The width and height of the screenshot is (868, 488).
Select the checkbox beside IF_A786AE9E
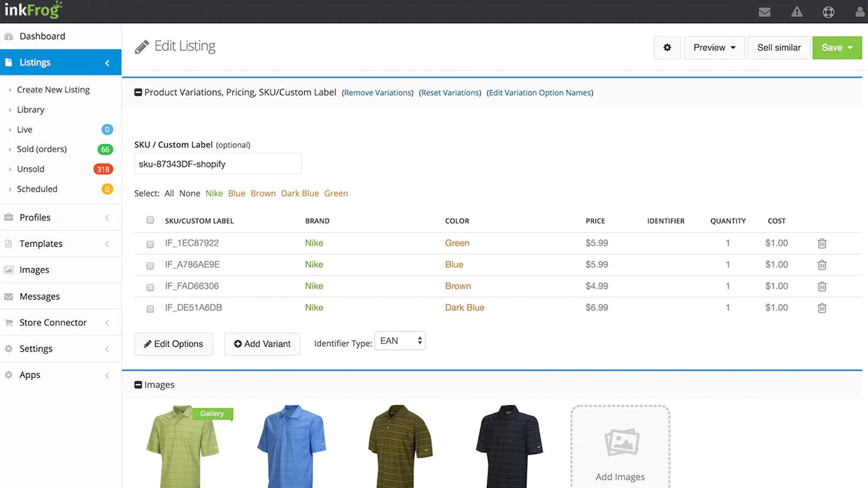coord(150,266)
